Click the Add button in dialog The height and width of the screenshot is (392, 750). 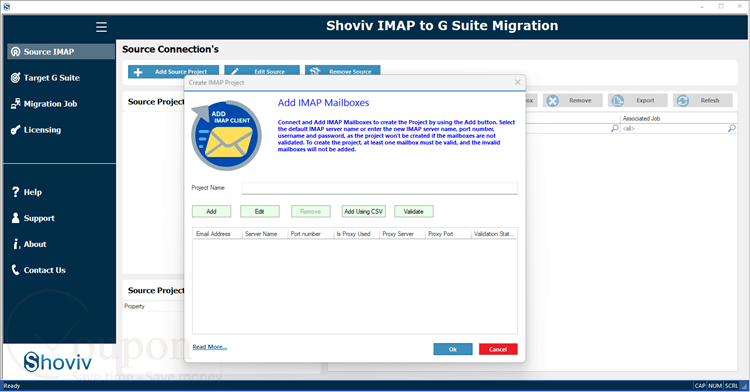211,211
